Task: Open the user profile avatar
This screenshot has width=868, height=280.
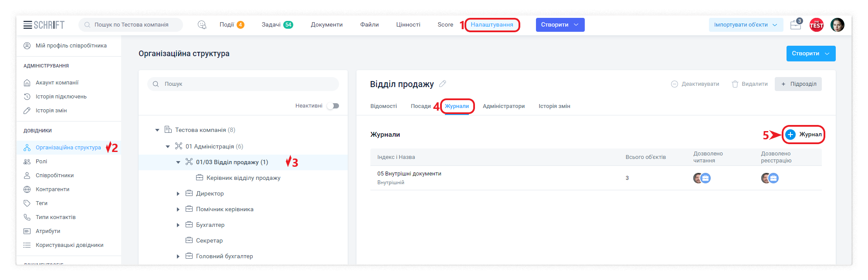Action: click(x=837, y=25)
